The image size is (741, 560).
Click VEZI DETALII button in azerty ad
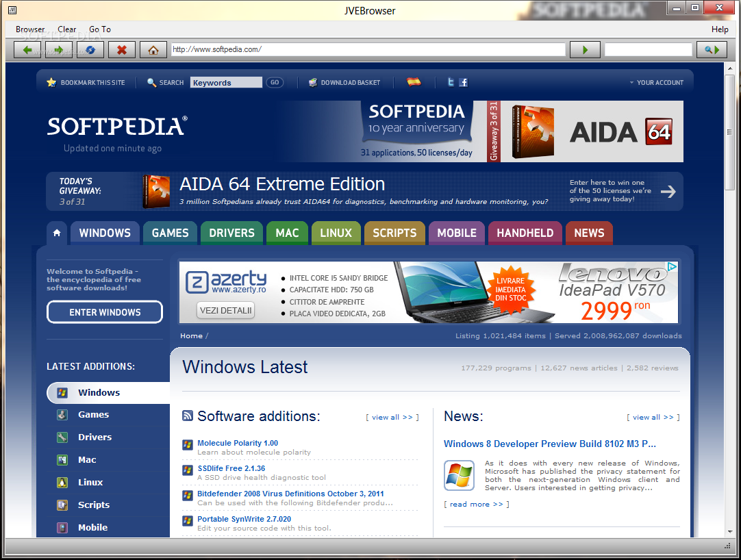coord(225,311)
